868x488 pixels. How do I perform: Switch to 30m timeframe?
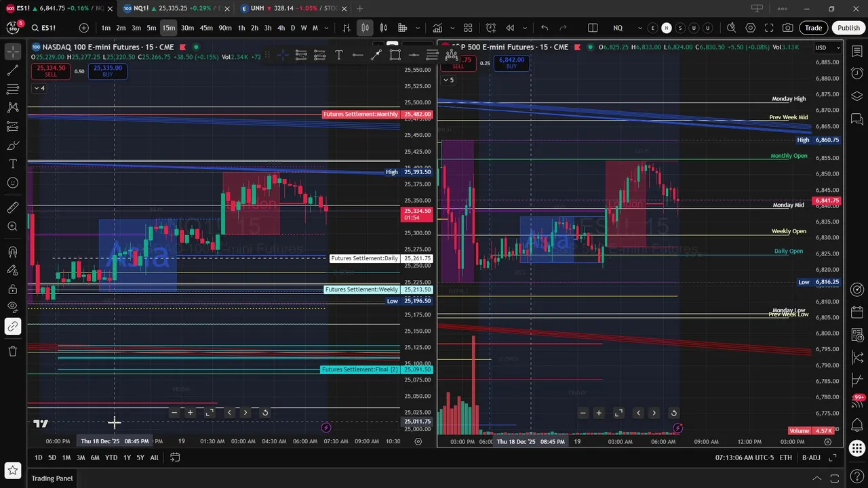[x=187, y=28]
